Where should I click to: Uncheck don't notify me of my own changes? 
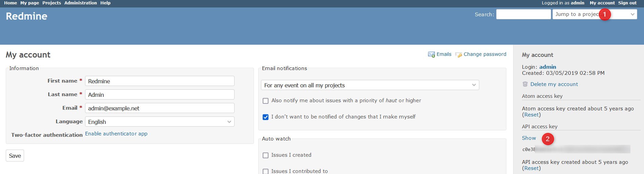(266, 117)
